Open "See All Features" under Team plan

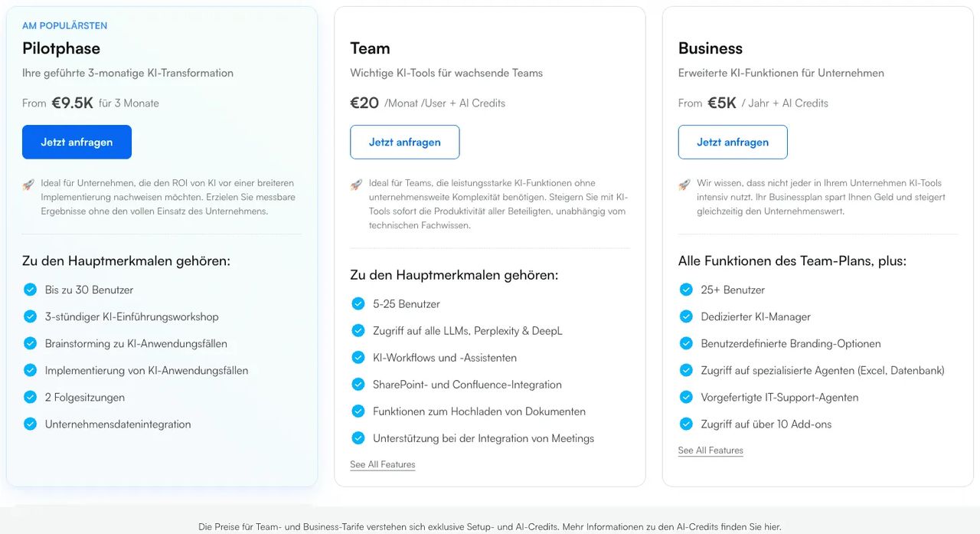click(x=383, y=464)
